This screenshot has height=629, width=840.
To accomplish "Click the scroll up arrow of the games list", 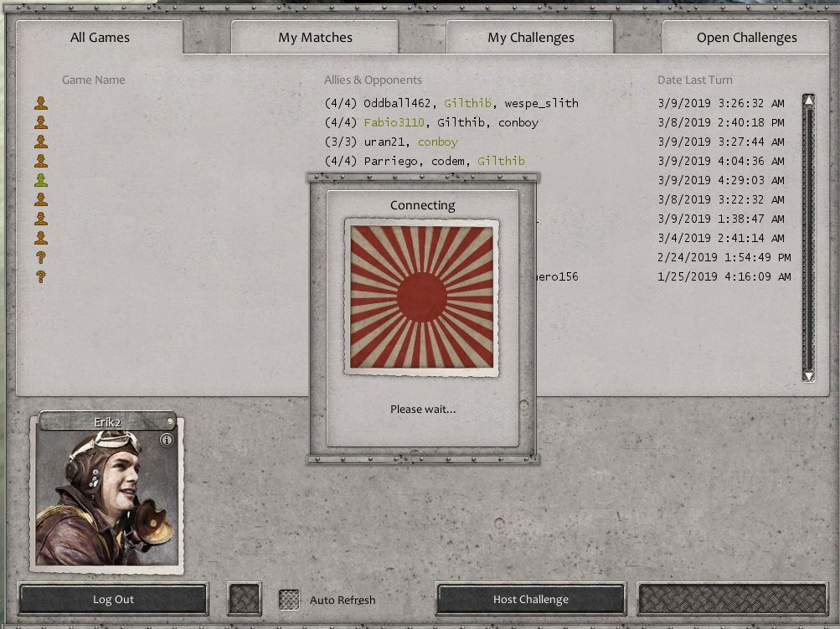I will [808, 101].
